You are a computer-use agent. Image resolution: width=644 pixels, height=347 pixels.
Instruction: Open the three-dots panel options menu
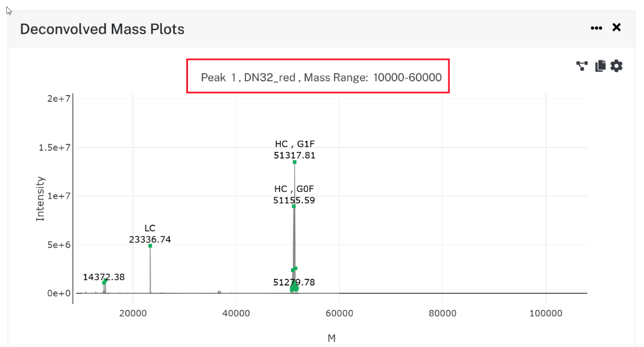click(597, 28)
